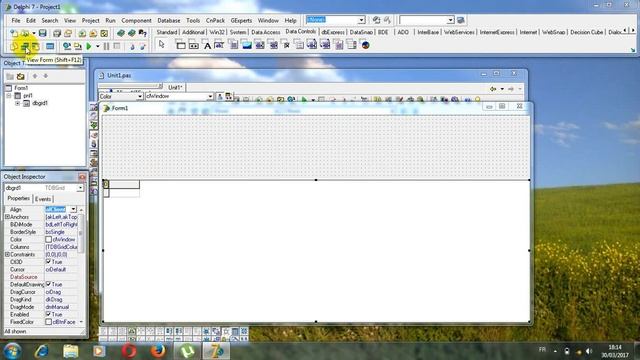Switch to the Data Access palette tab

pos(266,32)
